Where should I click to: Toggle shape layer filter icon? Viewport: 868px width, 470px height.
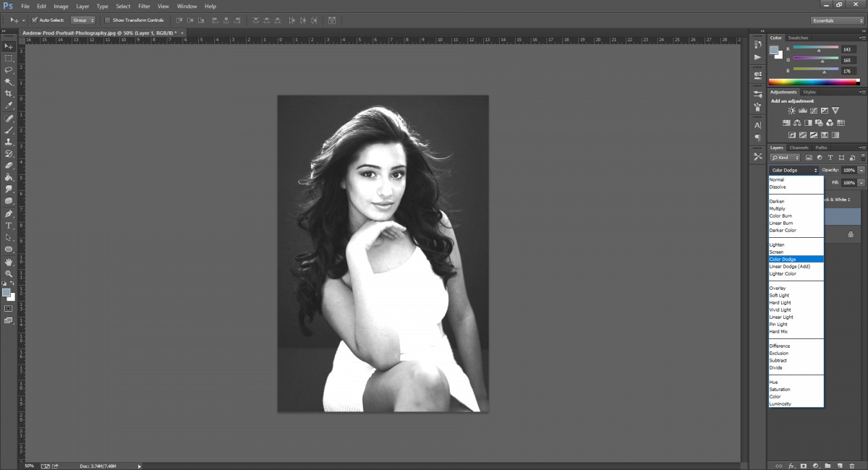tap(841, 157)
